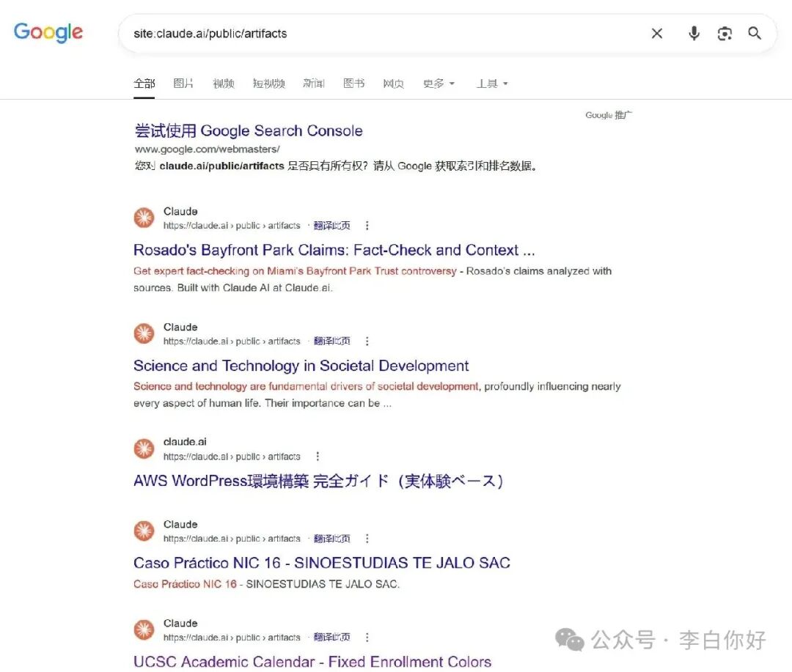The width and height of the screenshot is (792, 672).
Task: Open Science and Technology in Societal Development
Action: tap(301, 366)
